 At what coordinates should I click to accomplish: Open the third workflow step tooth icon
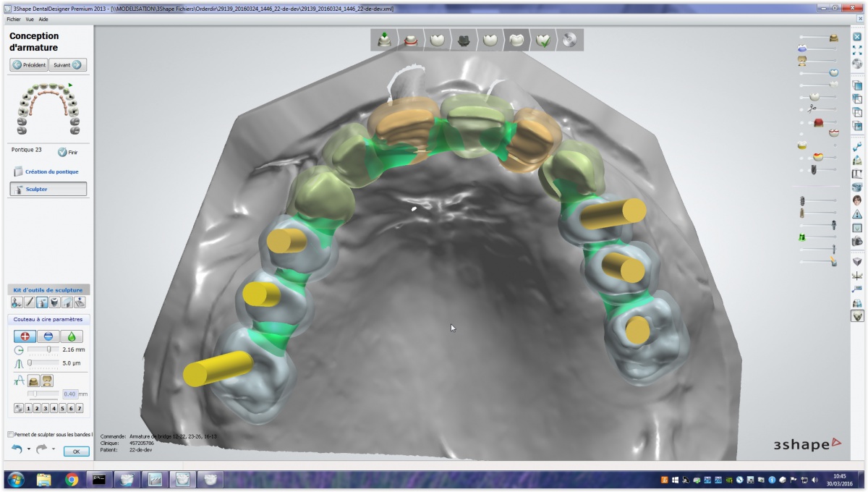point(437,41)
